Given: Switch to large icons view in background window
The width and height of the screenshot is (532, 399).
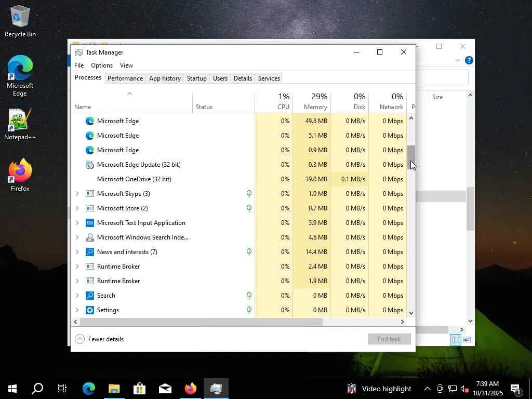Looking at the screenshot, I should tap(467, 339).
